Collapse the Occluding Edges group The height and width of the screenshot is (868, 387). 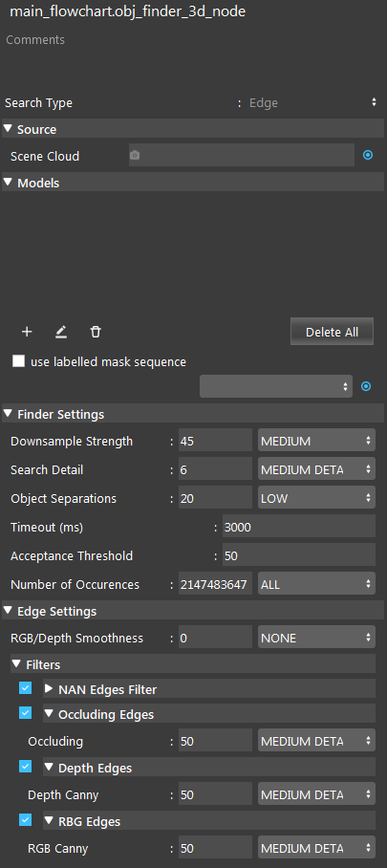point(49,714)
